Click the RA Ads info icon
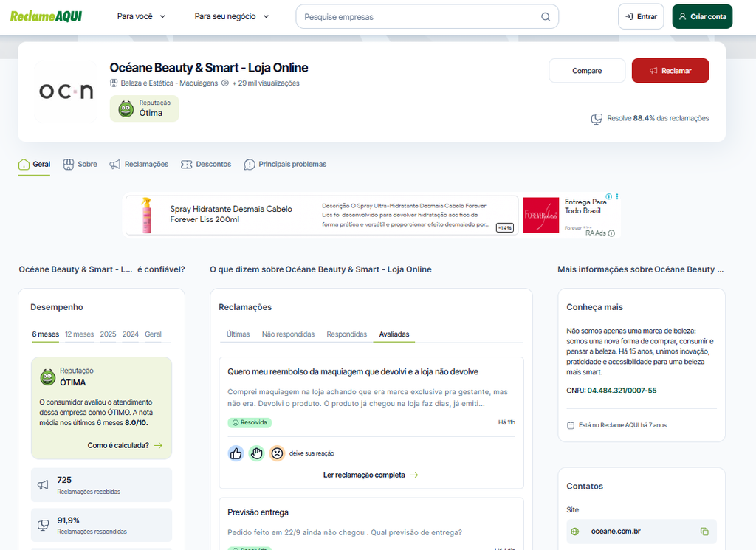 [611, 233]
